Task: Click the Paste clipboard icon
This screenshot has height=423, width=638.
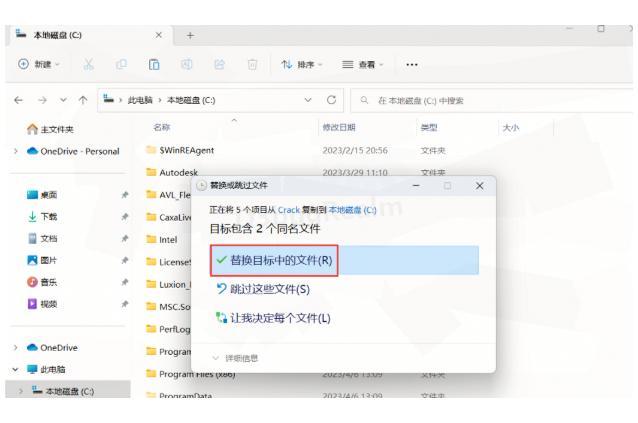Action: tap(154, 64)
